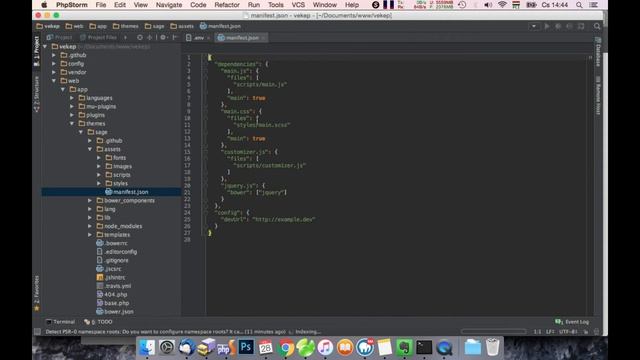Image resolution: width=640 pixels, height=360 pixels.
Task: Open the File menu
Action: [x=100, y=5]
